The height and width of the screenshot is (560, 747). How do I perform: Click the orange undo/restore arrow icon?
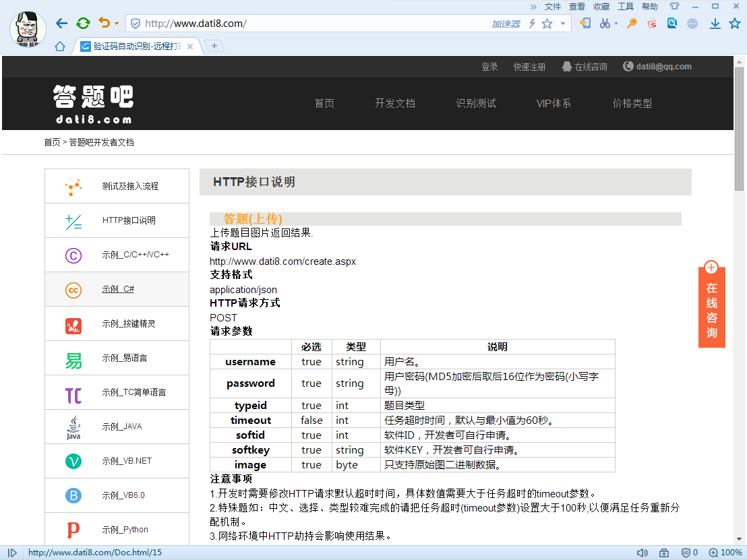104,22
